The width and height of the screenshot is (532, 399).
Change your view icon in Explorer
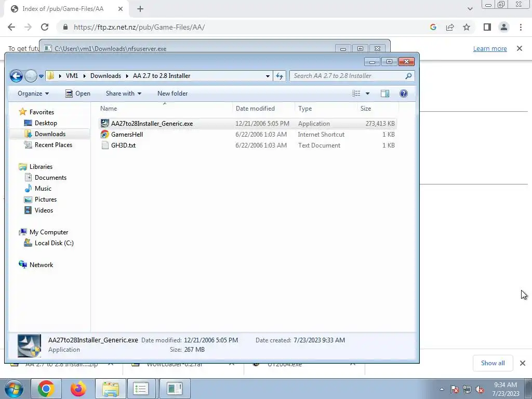356,94
